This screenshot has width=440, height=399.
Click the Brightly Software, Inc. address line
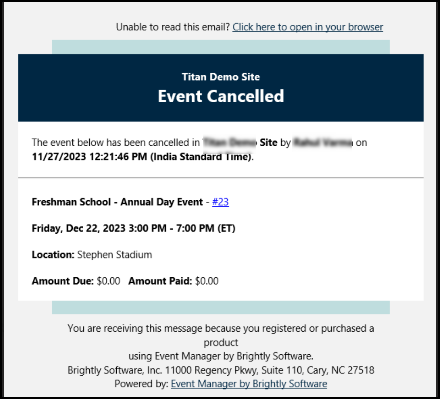(221, 370)
